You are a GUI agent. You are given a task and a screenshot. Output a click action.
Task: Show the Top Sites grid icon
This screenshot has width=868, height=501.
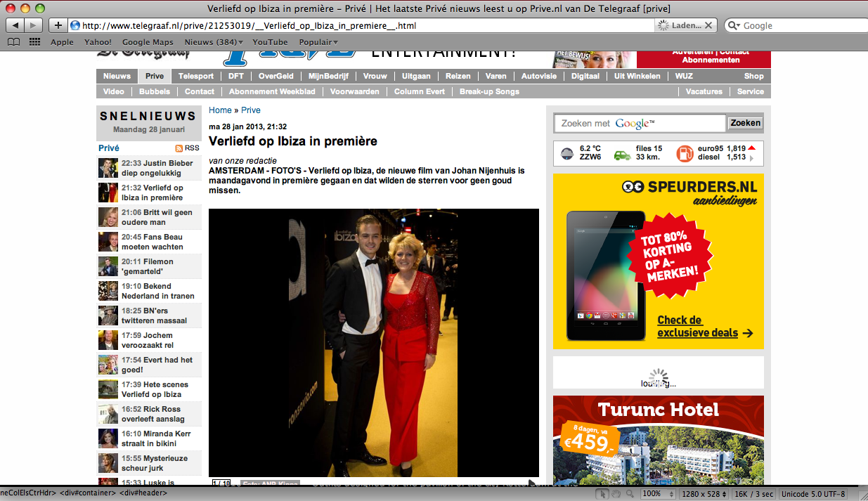coord(34,42)
